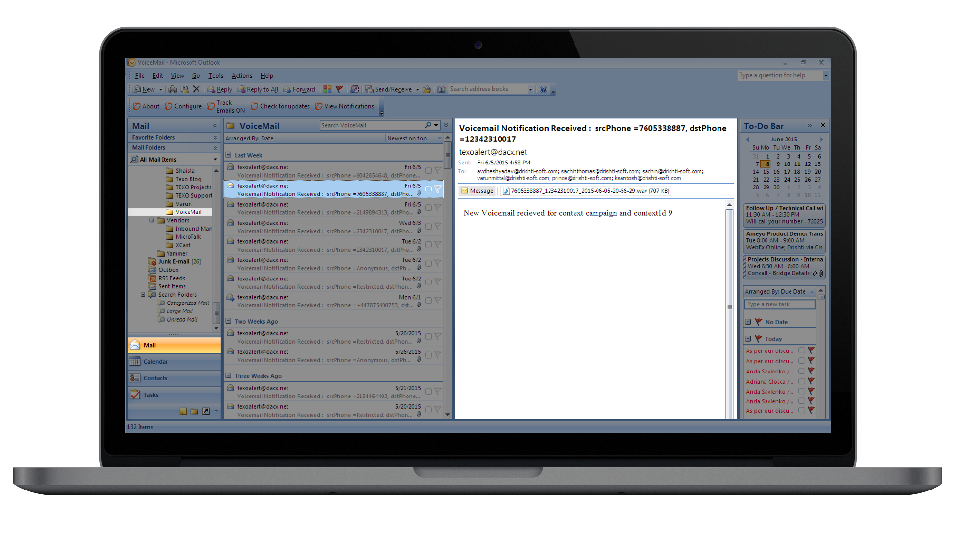The height and width of the screenshot is (560, 957).
Task: Open Send/Receive dropdown arrow
Action: pyautogui.click(x=417, y=90)
